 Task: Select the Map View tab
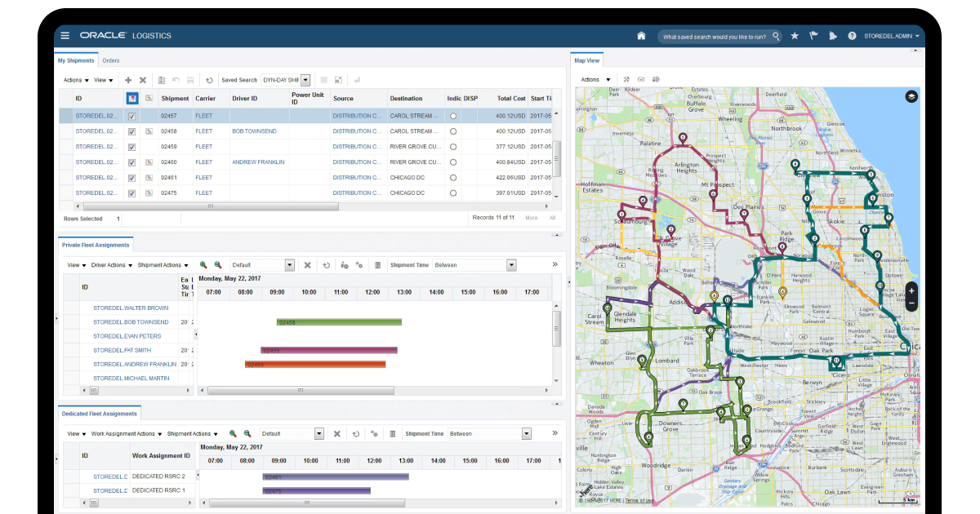[587, 60]
